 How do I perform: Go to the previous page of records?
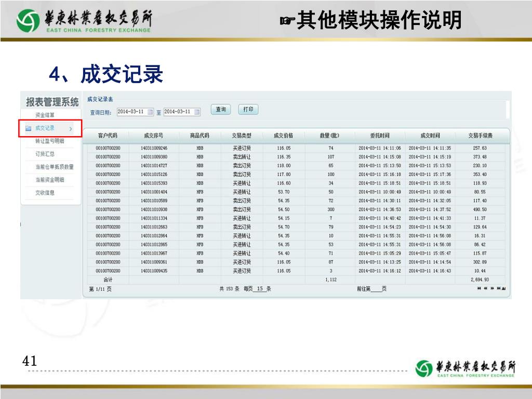[x=486, y=289]
